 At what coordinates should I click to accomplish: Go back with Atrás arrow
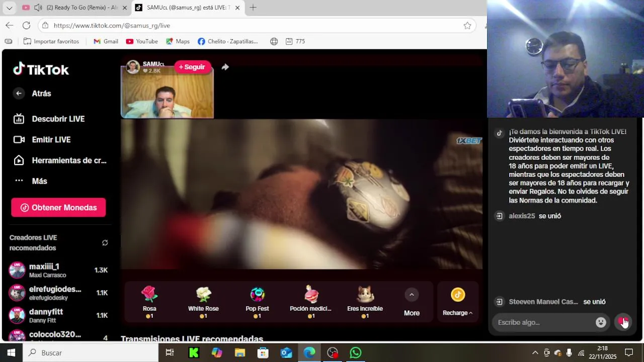coord(19,93)
